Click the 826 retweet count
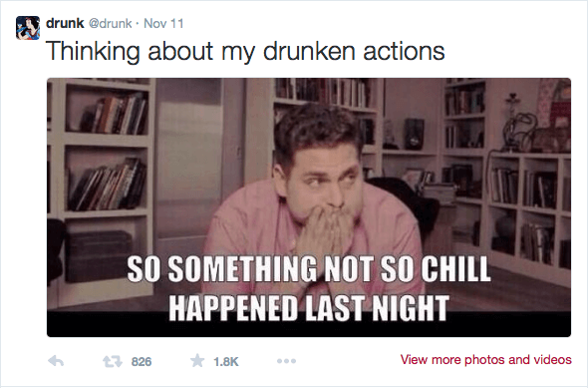The height and width of the screenshot is (388, 588). tap(142, 362)
